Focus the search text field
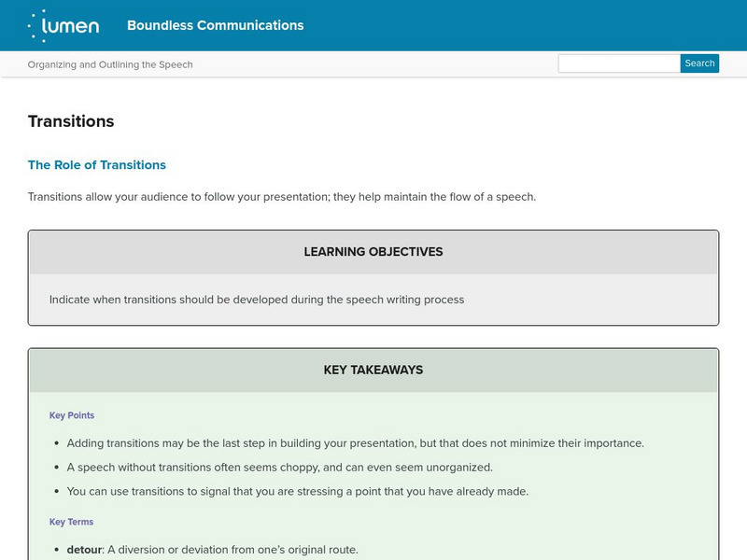 click(x=618, y=63)
